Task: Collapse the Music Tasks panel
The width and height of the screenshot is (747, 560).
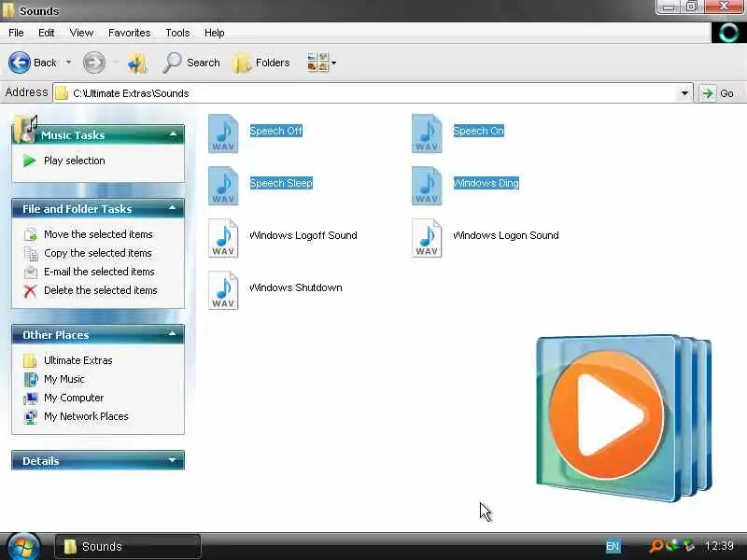Action: pos(173,134)
